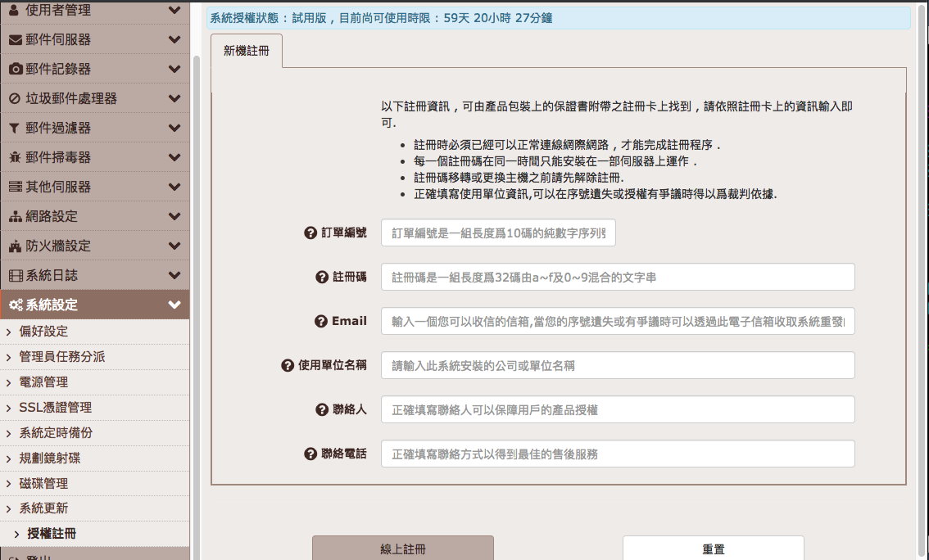Focus the 註冊碼 input field
Viewport: 929px width, 560px height.
pos(618,277)
